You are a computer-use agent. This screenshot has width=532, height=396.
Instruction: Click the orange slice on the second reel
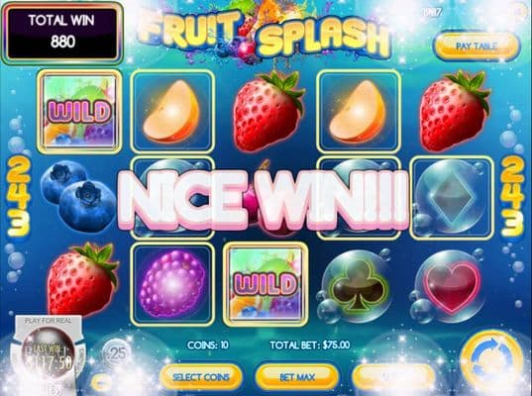point(172,112)
